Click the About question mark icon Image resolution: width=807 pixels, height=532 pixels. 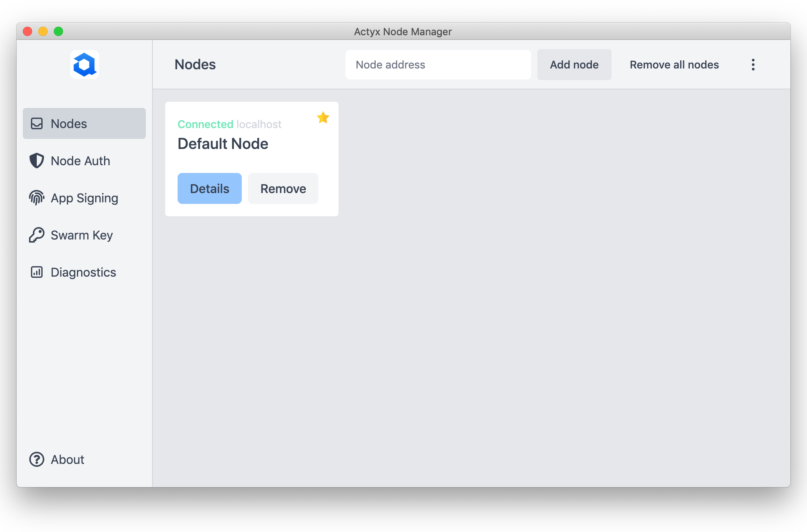click(37, 459)
